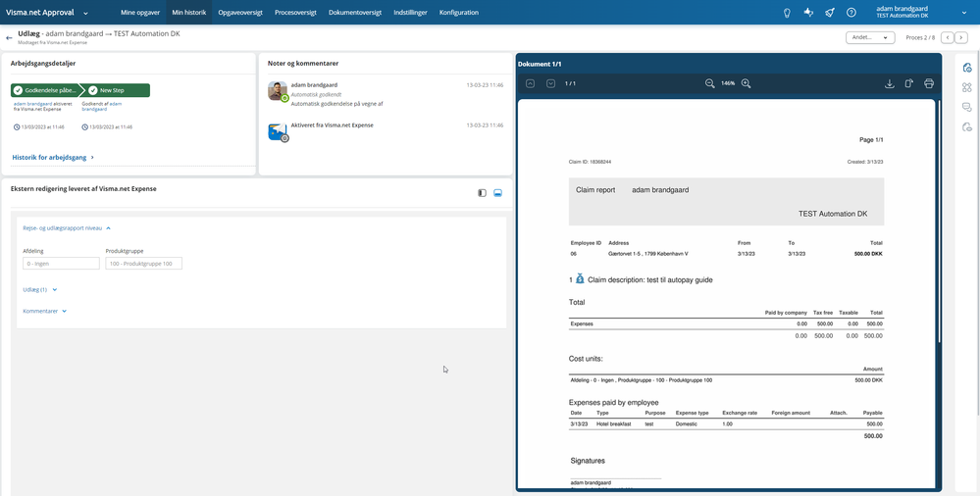980x496 pixels.
Task: Click the money bag claim icon in the document
Action: (580, 279)
